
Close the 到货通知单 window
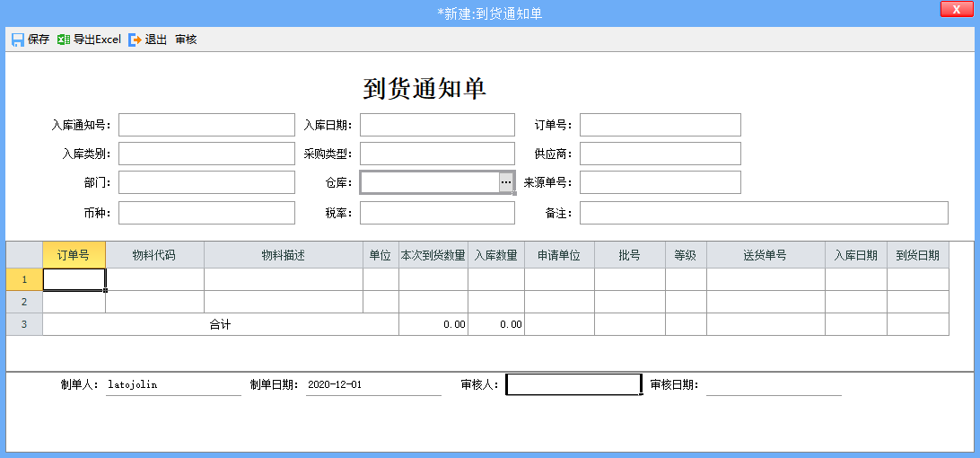pos(956,9)
